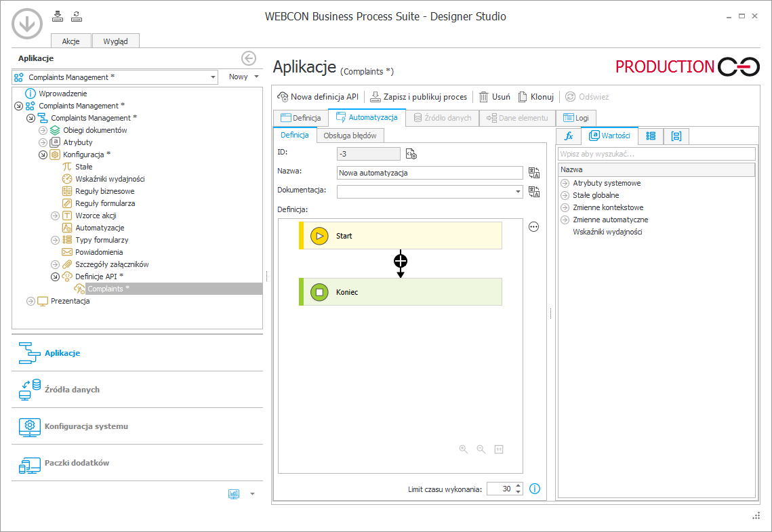
Task: Select the Wartości tab
Action: pyautogui.click(x=609, y=136)
